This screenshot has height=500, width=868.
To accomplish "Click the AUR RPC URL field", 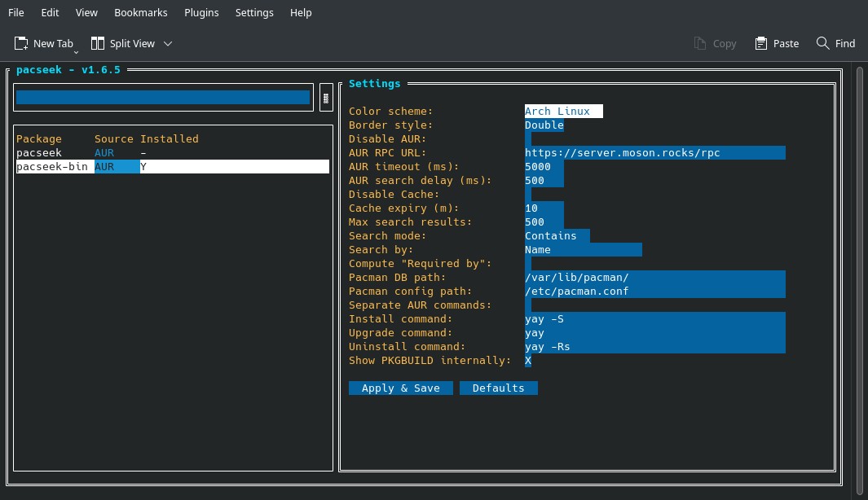I will tap(655, 152).
